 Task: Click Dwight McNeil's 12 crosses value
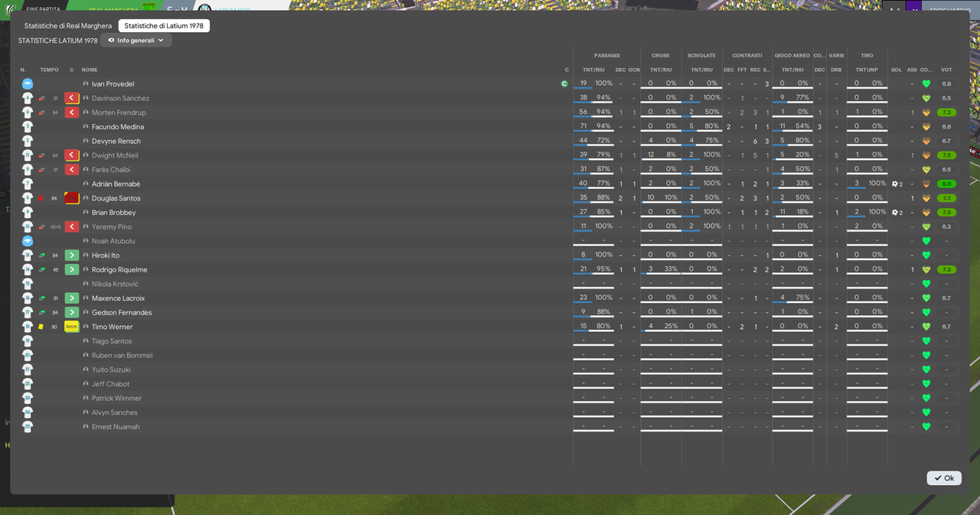(x=651, y=155)
